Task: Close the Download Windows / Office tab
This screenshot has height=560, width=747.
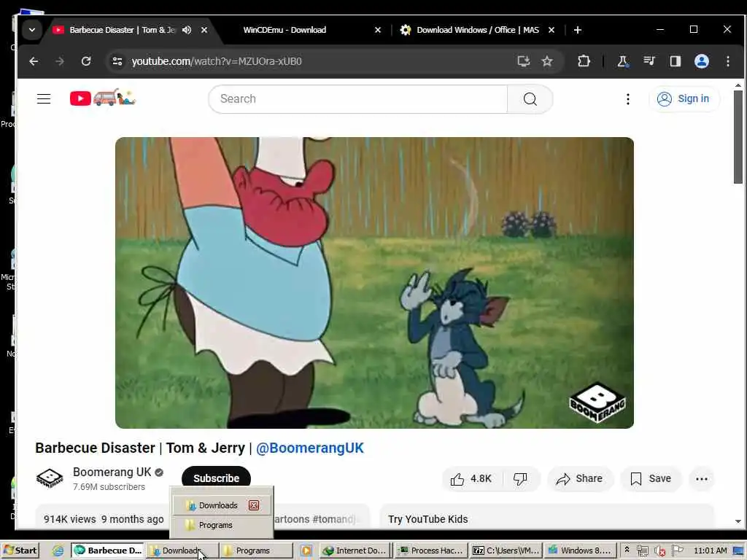Action: coord(551,29)
